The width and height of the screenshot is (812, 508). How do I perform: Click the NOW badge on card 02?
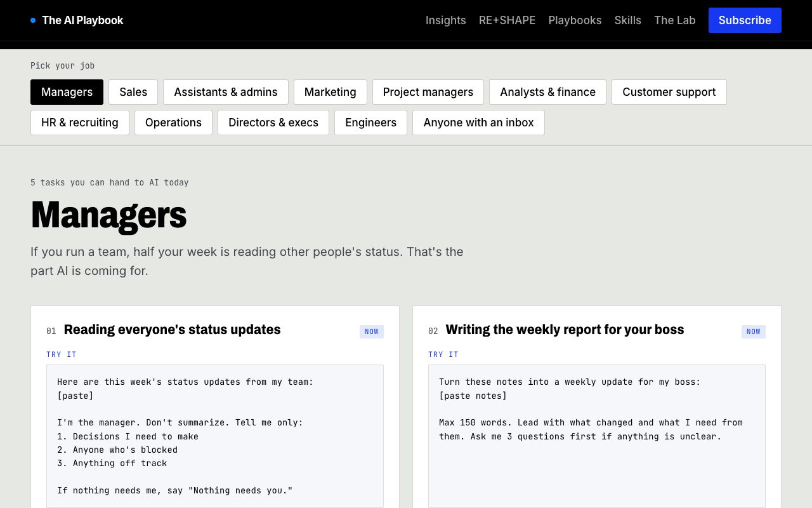point(754,331)
